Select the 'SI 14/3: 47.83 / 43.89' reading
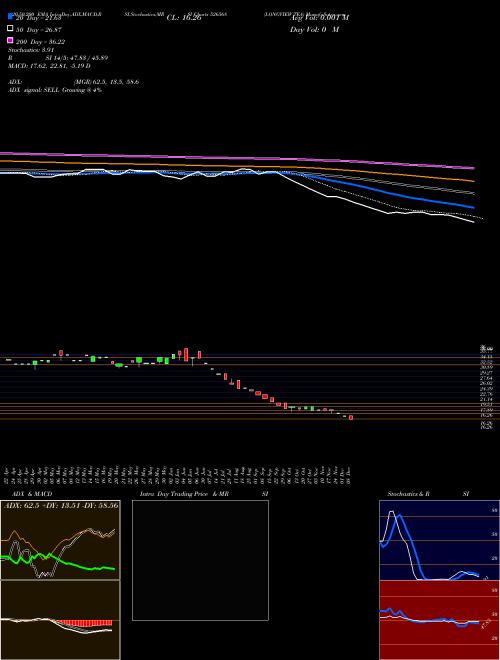Viewport: 500px width, 660px height. pos(77,58)
